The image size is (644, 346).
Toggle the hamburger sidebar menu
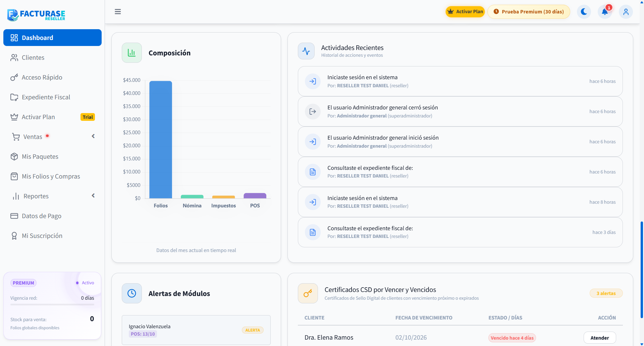[x=118, y=12]
